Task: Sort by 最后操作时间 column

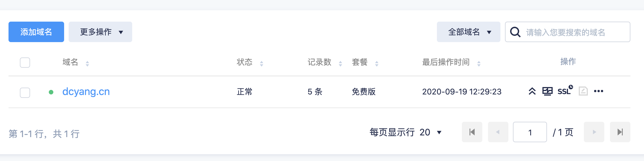Action: [479, 63]
